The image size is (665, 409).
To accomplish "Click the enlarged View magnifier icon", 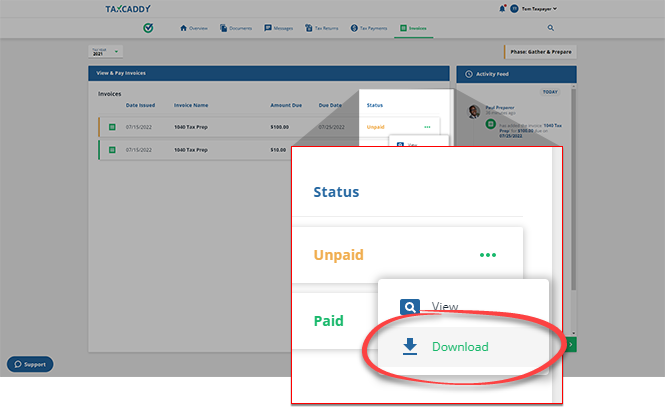I will click(x=410, y=306).
